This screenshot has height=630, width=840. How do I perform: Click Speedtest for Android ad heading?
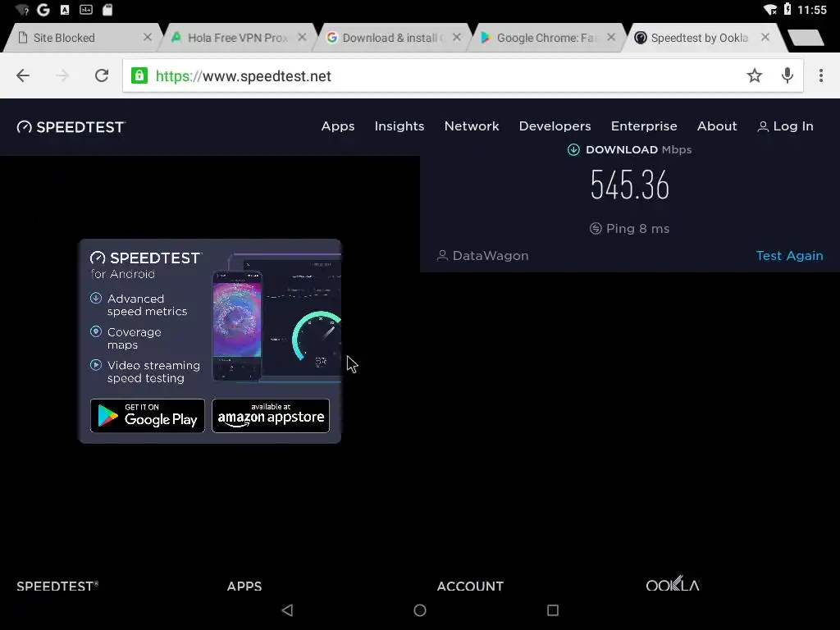[x=146, y=265]
